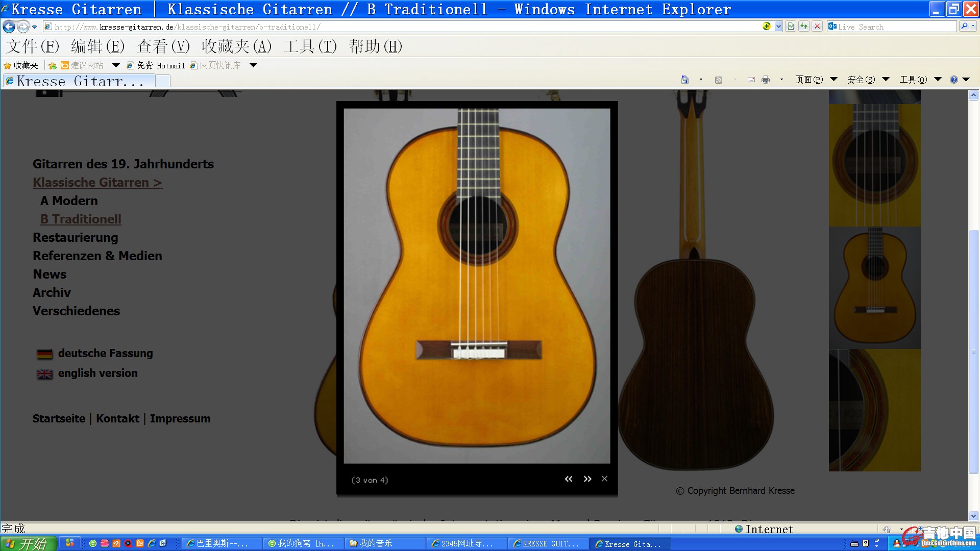Go to A Modern guitars
This screenshot has width=980, height=551.
(69, 201)
